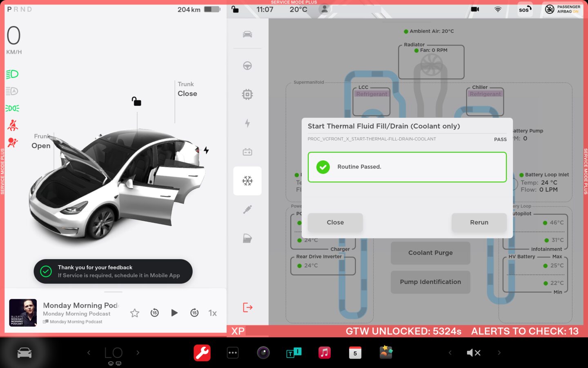Toggle the car door lock icon

(x=136, y=101)
